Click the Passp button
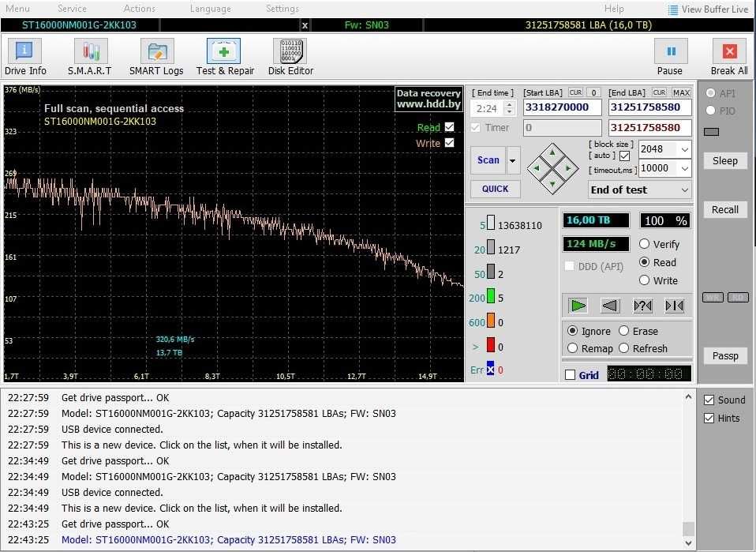Viewport: 756px width, 552px height. coord(725,355)
